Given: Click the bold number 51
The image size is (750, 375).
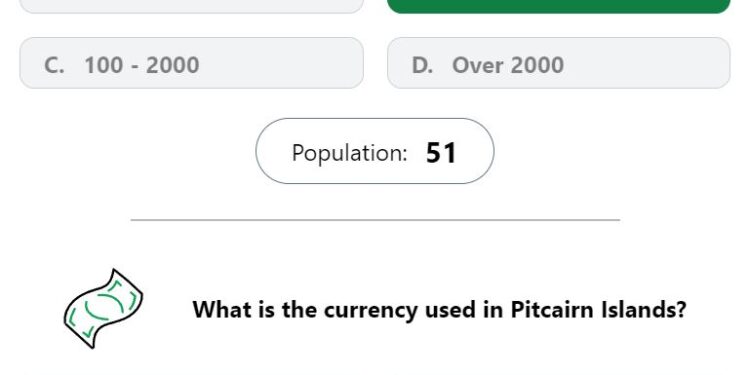Looking at the screenshot, I should (x=441, y=153).
